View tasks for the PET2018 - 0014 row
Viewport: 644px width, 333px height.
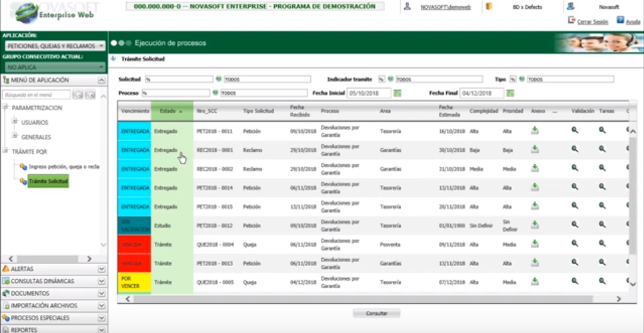coord(602,188)
